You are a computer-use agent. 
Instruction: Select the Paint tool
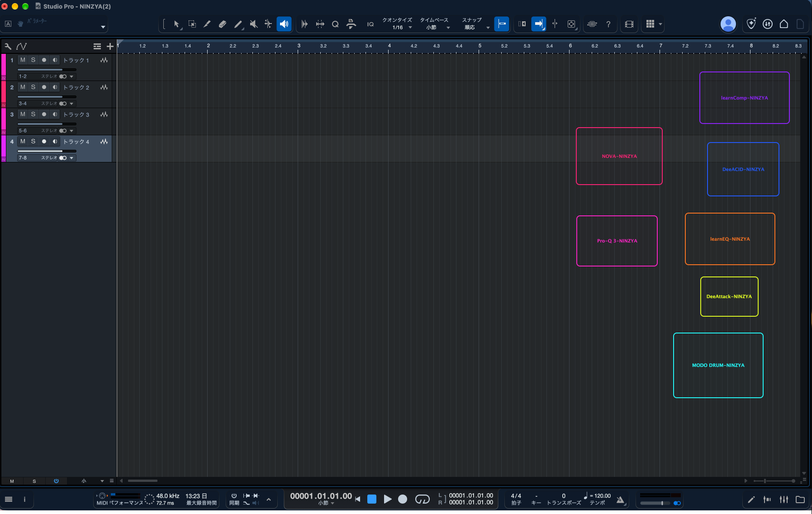238,24
